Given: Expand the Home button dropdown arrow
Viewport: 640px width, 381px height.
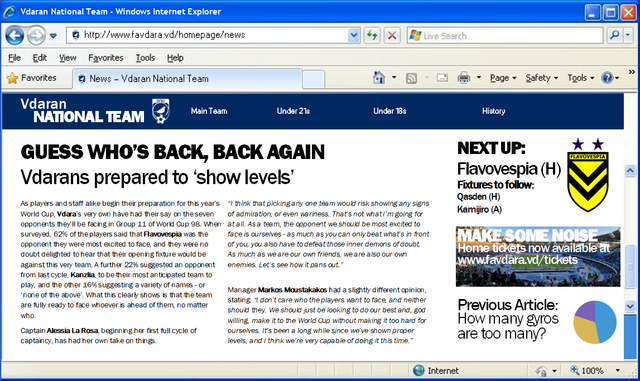Looking at the screenshot, I should coord(394,78).
